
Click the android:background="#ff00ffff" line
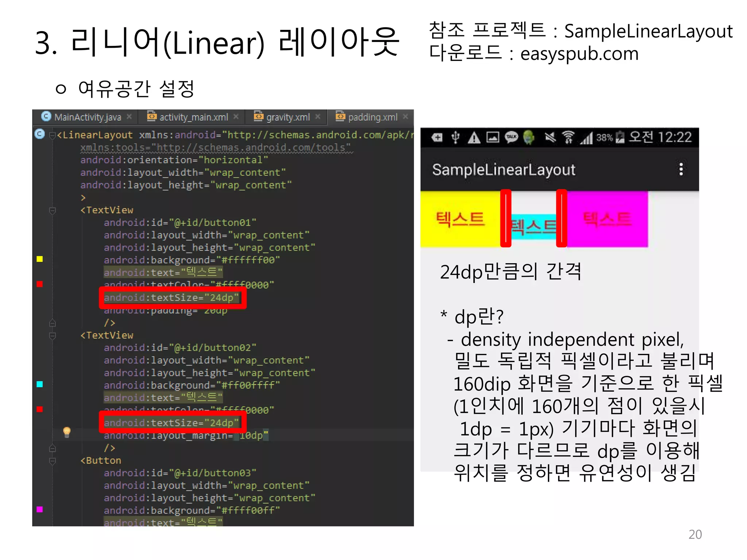pos(192,385)
